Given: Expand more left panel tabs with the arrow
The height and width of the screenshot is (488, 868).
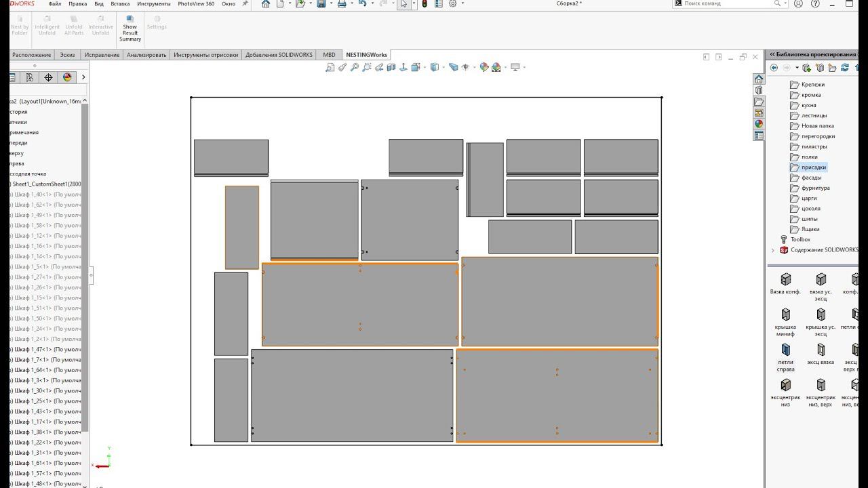Looking at the screenshot, I should (83, 77).
